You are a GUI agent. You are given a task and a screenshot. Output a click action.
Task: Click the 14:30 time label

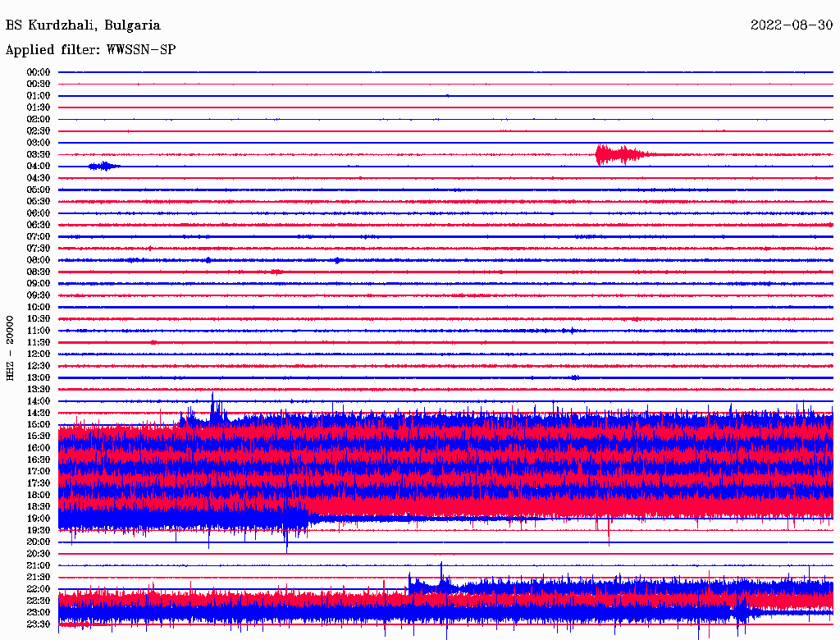(39, 413)
